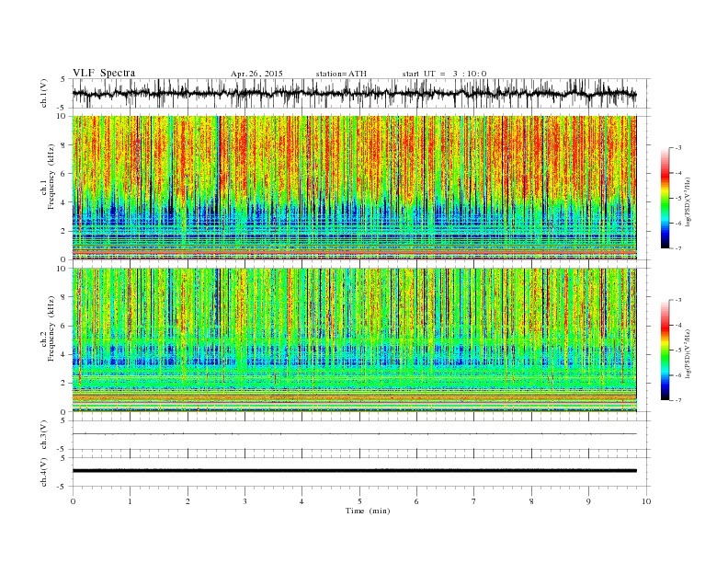Viewport: 728px width, 563px height.
Task: Click the ch.2 spectrogram panel
Action: point(354,340)
